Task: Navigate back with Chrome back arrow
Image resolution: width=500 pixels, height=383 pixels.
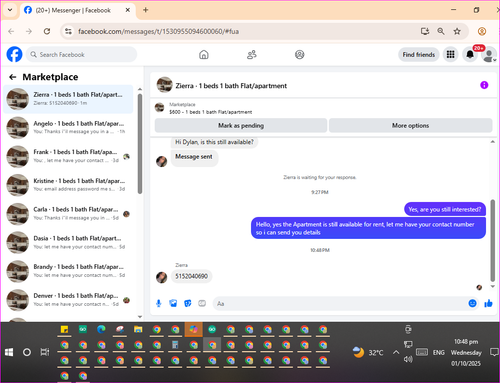Action: (11, 31)
